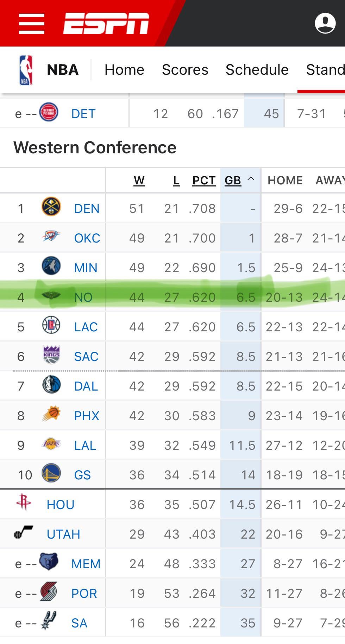Open the Schedule tab

click(257, 70)
